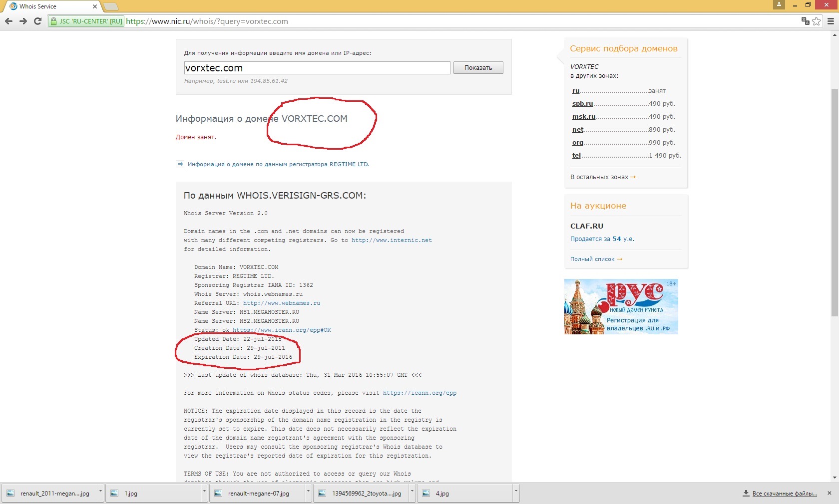Open the icann.org/epp status codes link
This screenshot has width=839, height=504.
(419, 393)
